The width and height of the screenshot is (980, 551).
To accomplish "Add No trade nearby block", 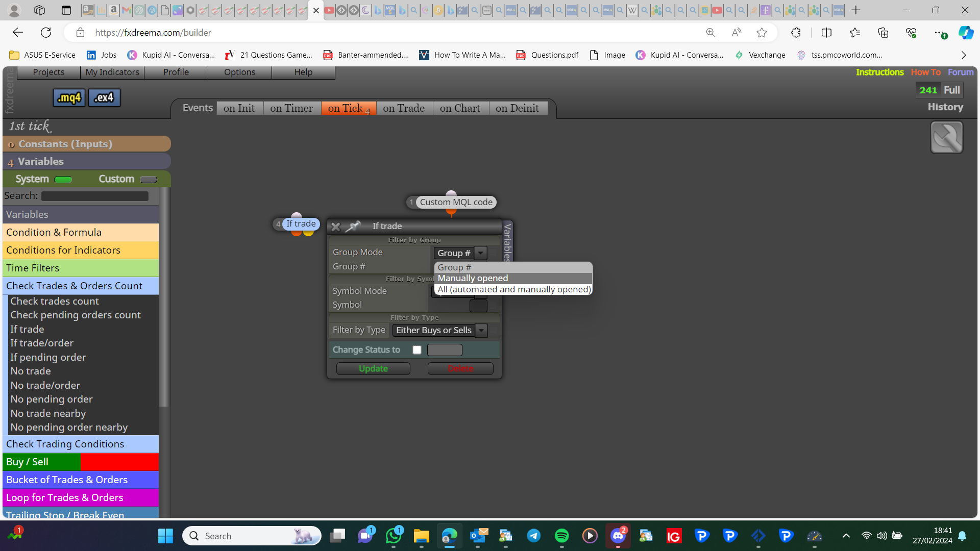I will [48, 413].
